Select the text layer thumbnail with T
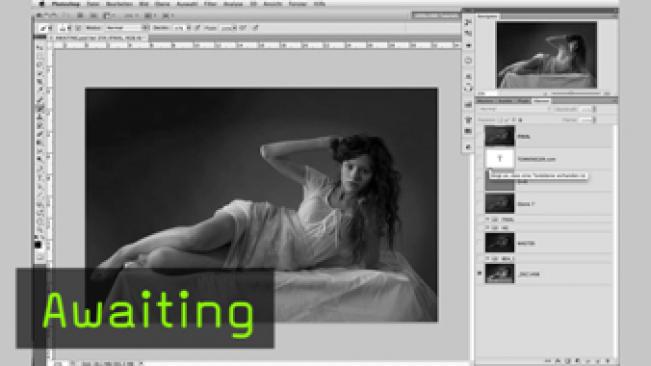Image resolution: width=651 pixels, height=366 pixels. (499, 159)
